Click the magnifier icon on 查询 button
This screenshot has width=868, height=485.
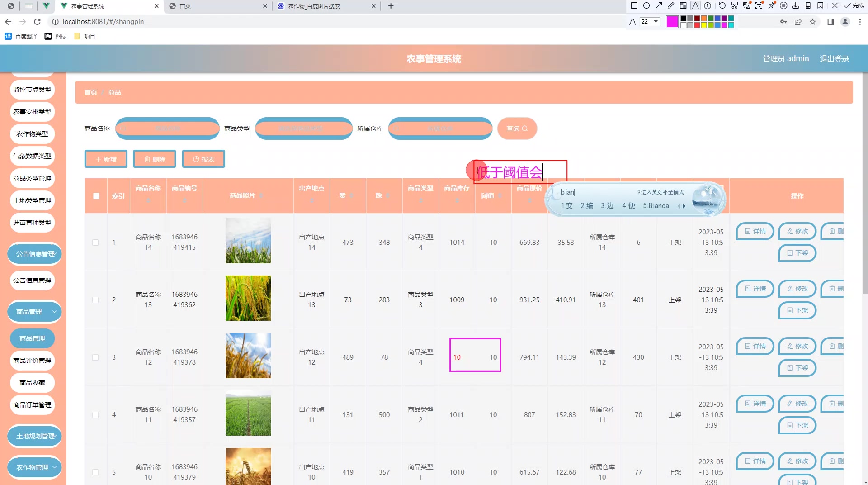(x=524, y=128)
